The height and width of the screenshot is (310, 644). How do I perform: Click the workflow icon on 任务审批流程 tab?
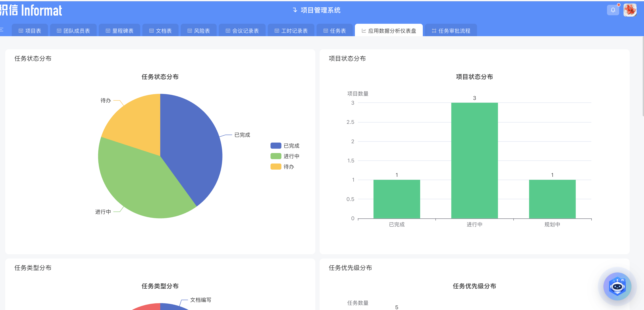click(x=434, y=31)
